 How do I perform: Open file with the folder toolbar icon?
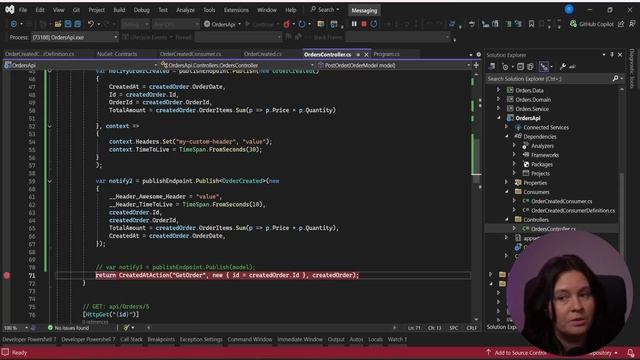tap(58, 24)
